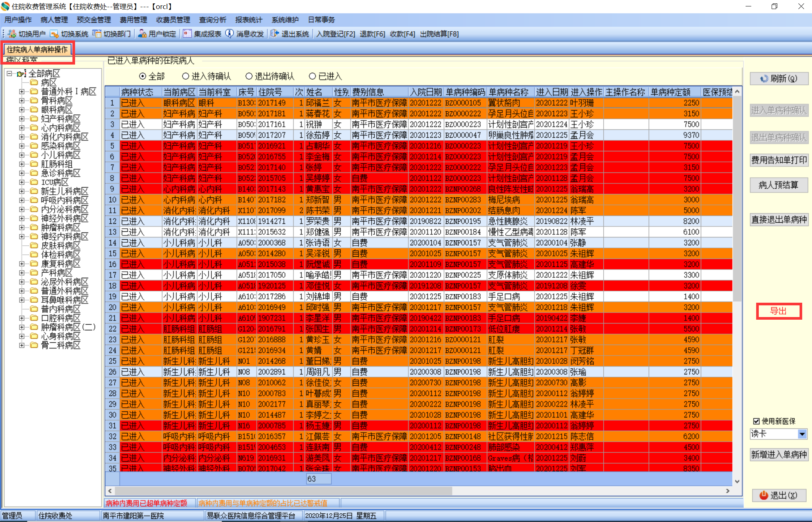812x522 pixels.
Task: Expand the 妇产科病区 tree node
Action: tap(22, 119)
